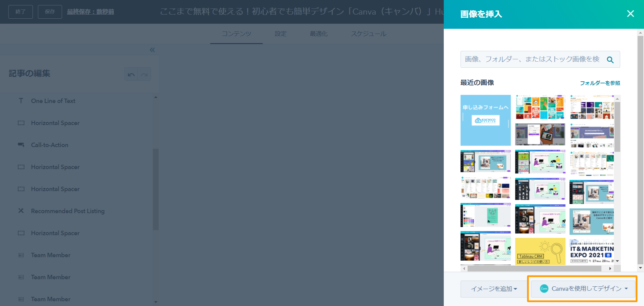Image resolution: width=644 pixels, height=306 pixels.
Task: Collapse the sidebar with double chevron
Action: click(152, 50)
